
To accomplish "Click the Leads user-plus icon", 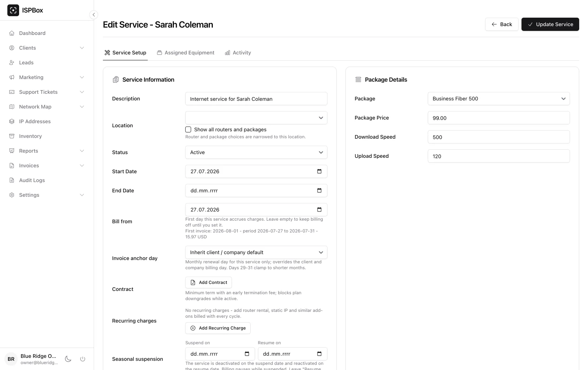I will pos(12,63).
